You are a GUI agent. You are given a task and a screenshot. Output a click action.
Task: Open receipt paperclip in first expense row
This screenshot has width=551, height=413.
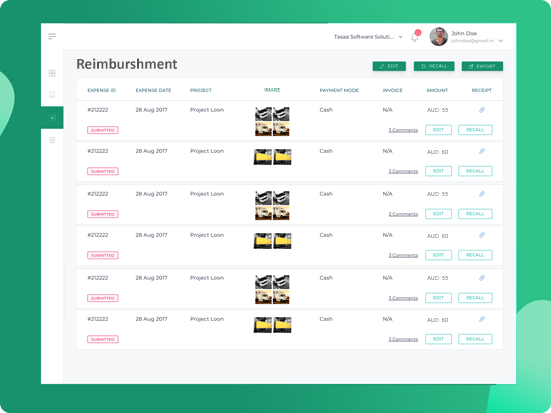(482, 110)
